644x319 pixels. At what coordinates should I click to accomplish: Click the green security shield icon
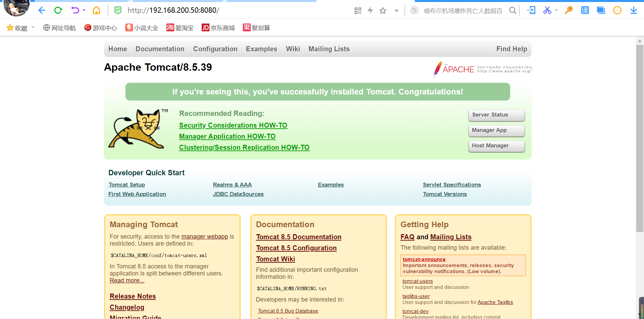point(118,10)
